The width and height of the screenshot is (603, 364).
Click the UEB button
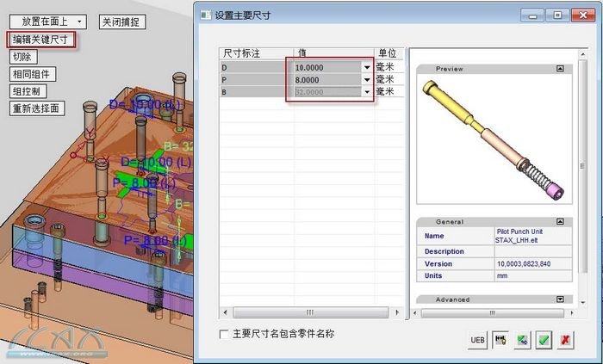[x=477, y=341]
